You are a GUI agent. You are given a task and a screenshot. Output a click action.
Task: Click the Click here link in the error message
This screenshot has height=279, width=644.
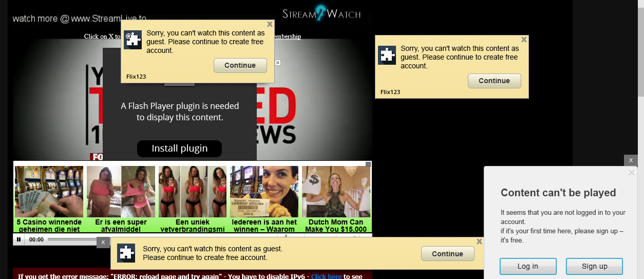click(326, 276)
